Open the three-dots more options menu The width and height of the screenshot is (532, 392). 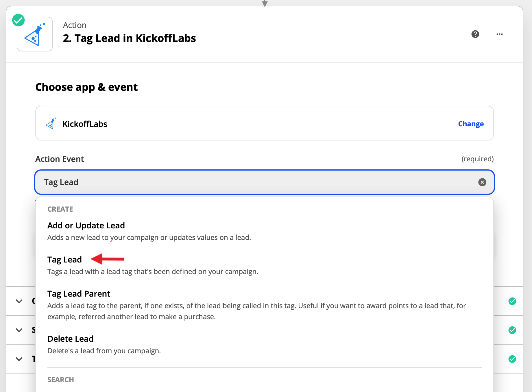[500, 34]
